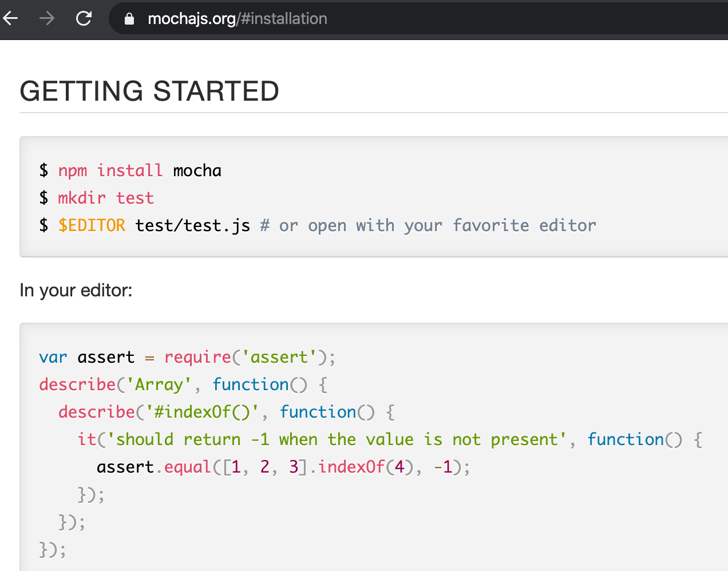Viewport: 728px width, 571px height.
Task: Click the 'mkdir test' command line
Action: (x=97, y=198)
